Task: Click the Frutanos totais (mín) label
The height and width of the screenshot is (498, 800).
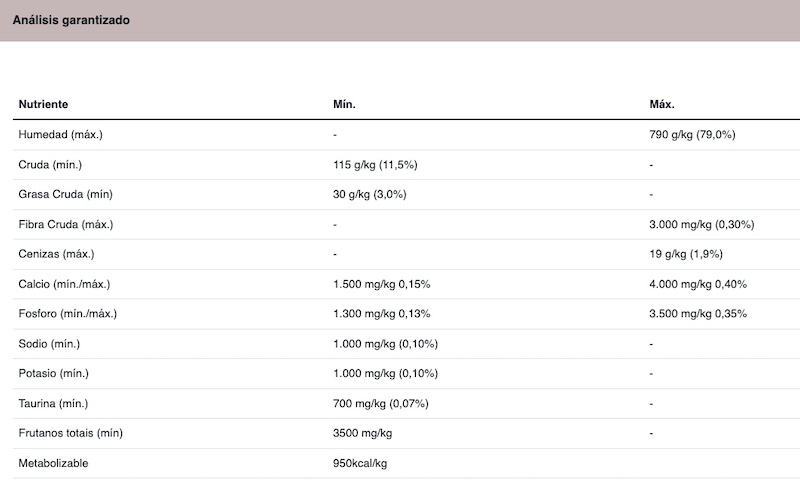Action: 70,433
